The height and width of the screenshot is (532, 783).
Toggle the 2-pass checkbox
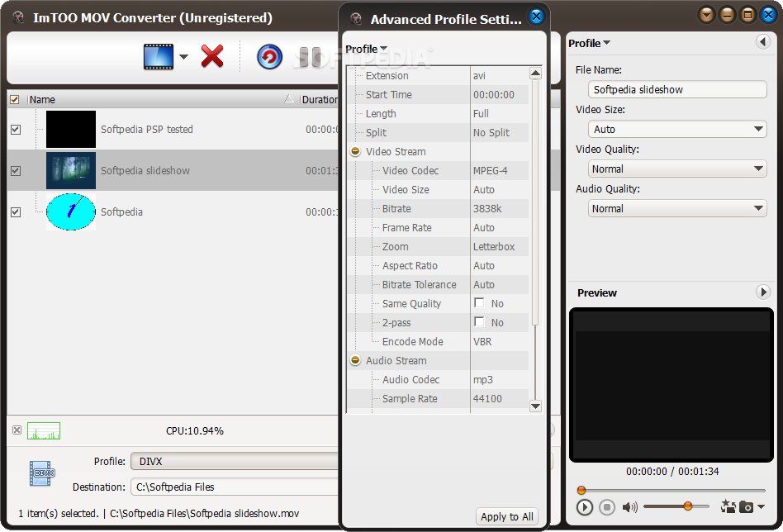479,321
